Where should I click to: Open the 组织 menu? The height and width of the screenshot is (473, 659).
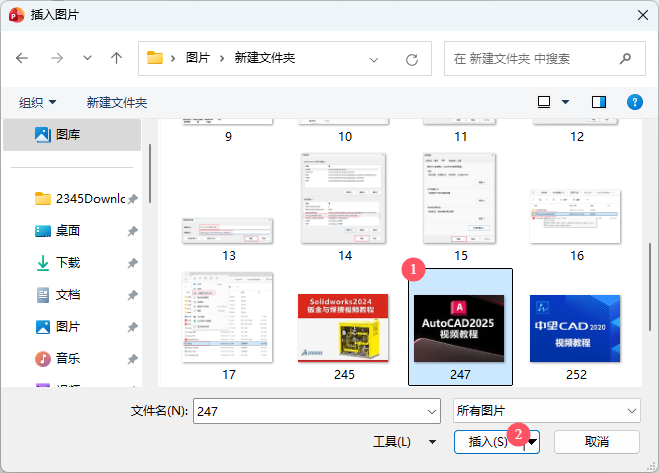pos(37,102)
